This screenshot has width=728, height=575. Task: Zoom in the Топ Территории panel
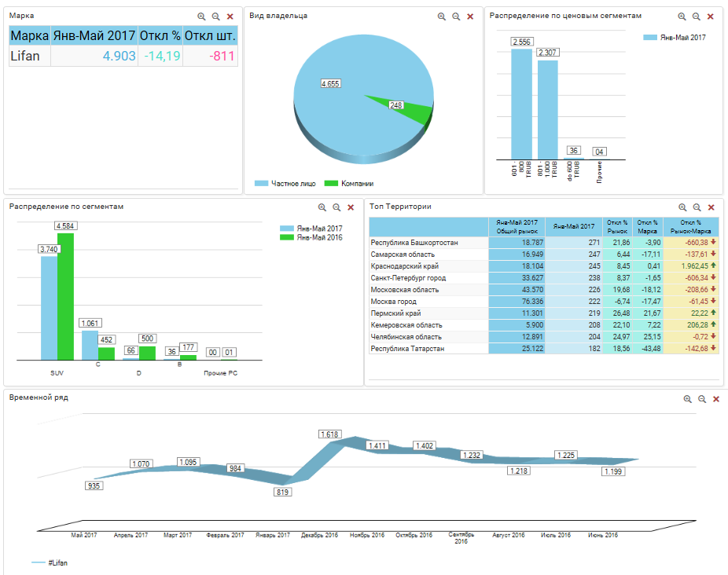point(682,207)
